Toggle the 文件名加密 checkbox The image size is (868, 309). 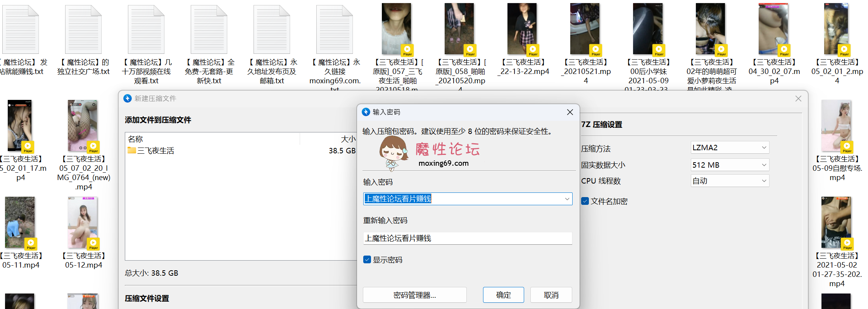(x=585, y=201)
